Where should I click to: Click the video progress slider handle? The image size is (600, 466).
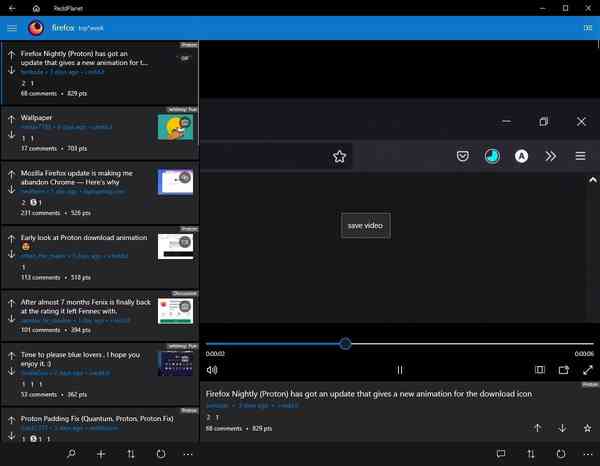[345, 343]
